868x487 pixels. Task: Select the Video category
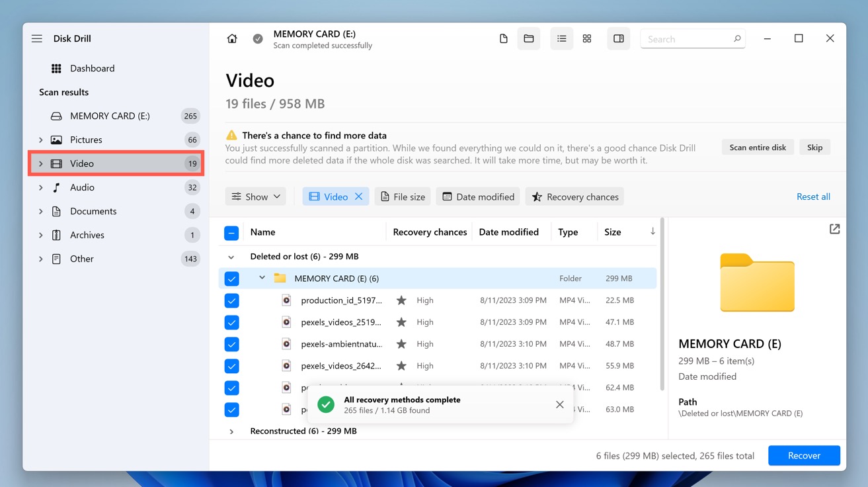[116, 163]
